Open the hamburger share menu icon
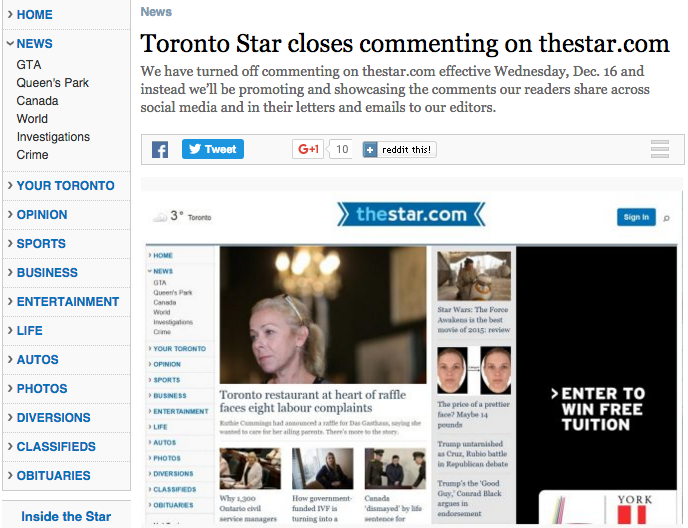The width and height of the screenshot is (688, 528). coord(660,149)
